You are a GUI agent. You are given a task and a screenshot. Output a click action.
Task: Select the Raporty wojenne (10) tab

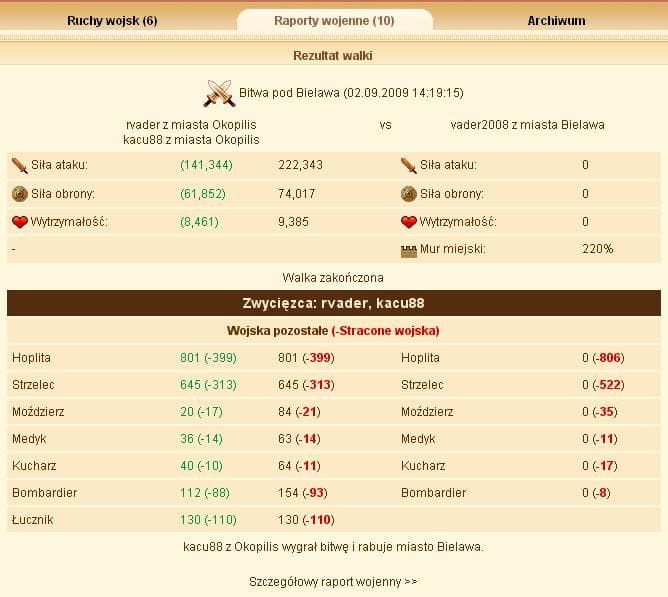coord(334,20)
